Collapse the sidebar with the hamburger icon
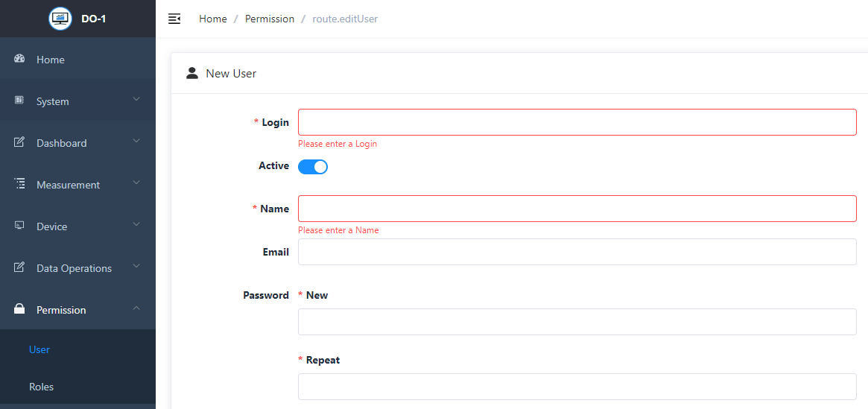Image resolution: width=868 pixels, height=409 pixels. pyautogui.click(x=174, y=19)
